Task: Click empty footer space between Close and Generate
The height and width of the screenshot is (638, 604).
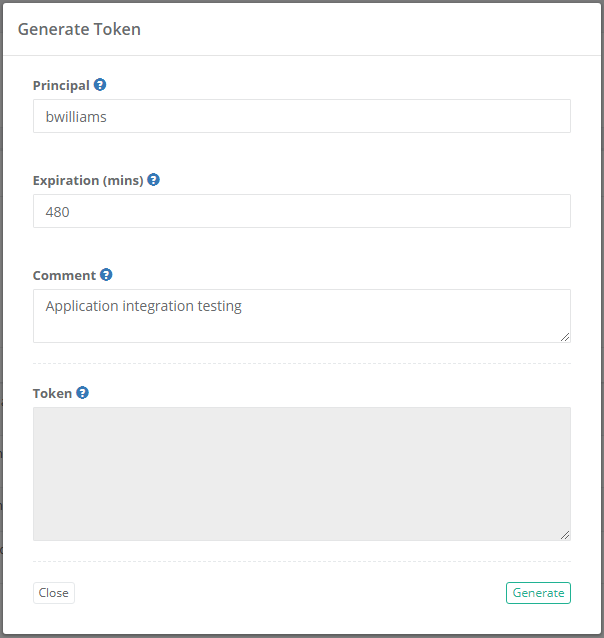Action: pos(290,593)
